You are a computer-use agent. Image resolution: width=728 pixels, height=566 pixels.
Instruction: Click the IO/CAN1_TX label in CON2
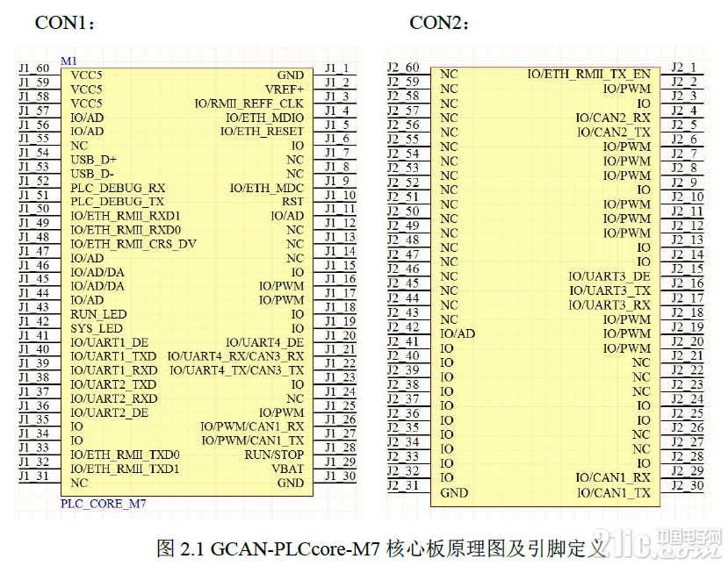(x=614, y=492)
